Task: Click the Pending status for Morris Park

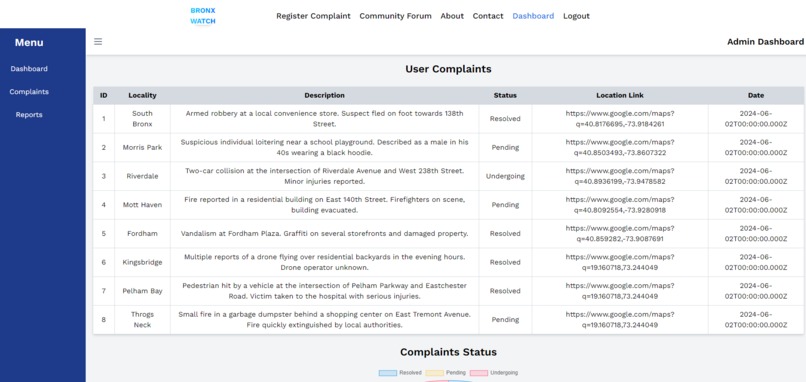Action: 505,147
